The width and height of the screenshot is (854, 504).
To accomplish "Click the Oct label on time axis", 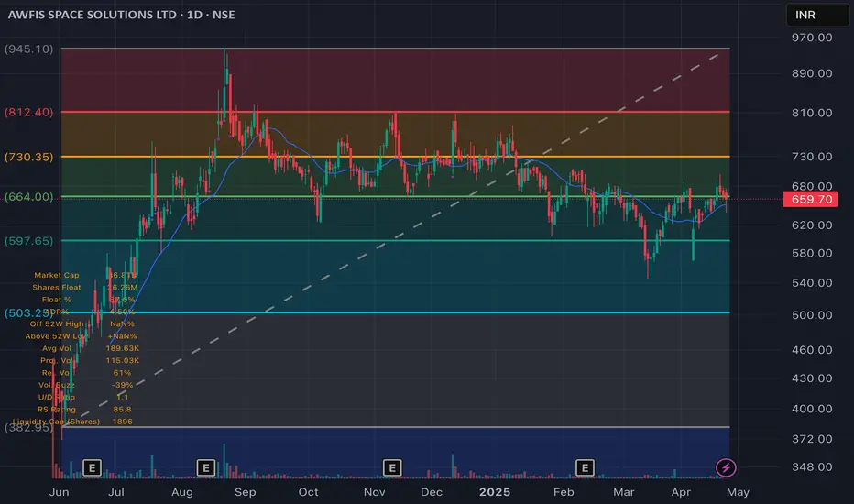I will coord(308,492).
